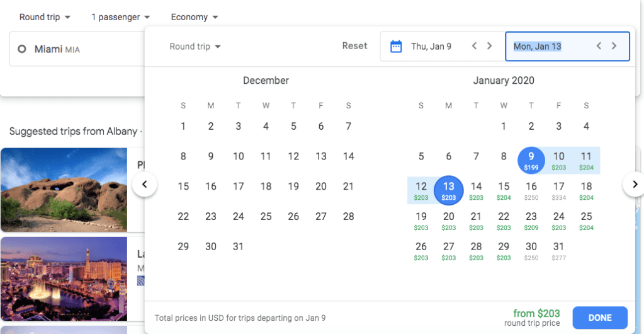Open the 1 passenger dropdown
Screen dimensions: 644x334
point(120,17)
